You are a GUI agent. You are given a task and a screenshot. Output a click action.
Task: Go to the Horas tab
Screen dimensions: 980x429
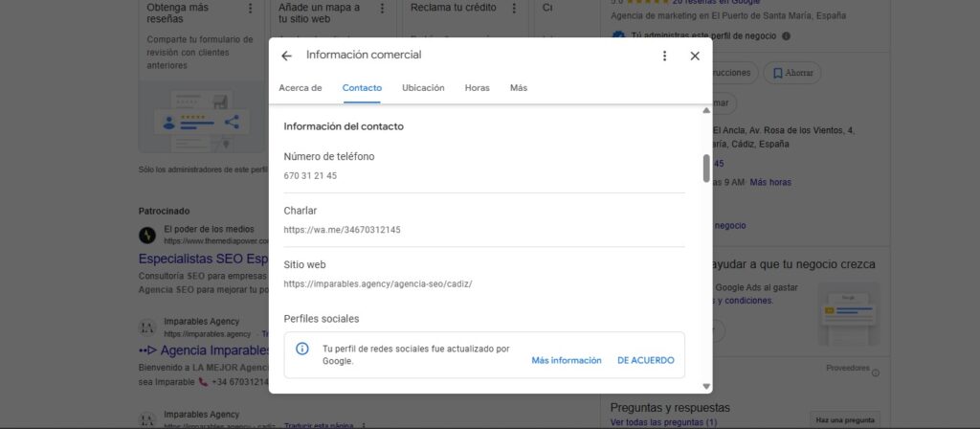(477, 88)
